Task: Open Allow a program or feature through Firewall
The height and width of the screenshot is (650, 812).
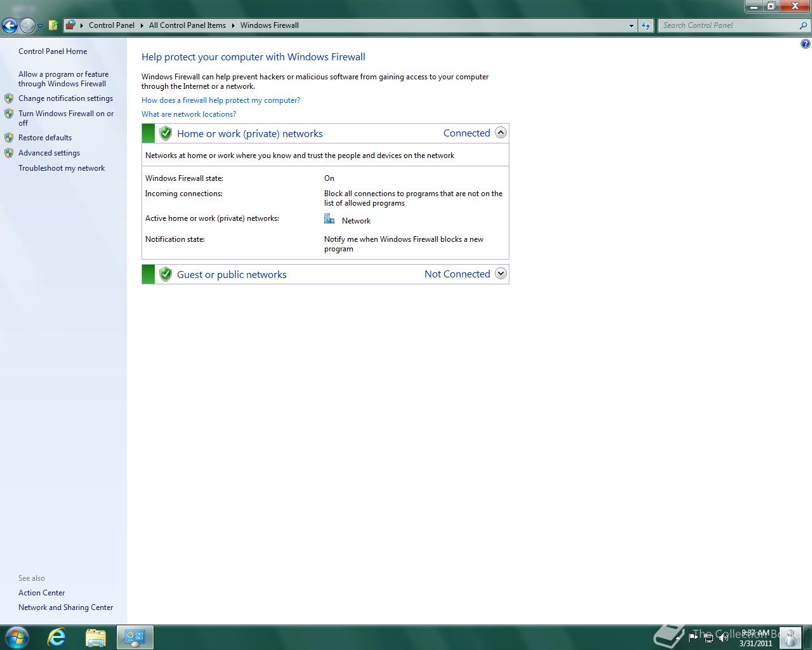Action: [63, 79]
